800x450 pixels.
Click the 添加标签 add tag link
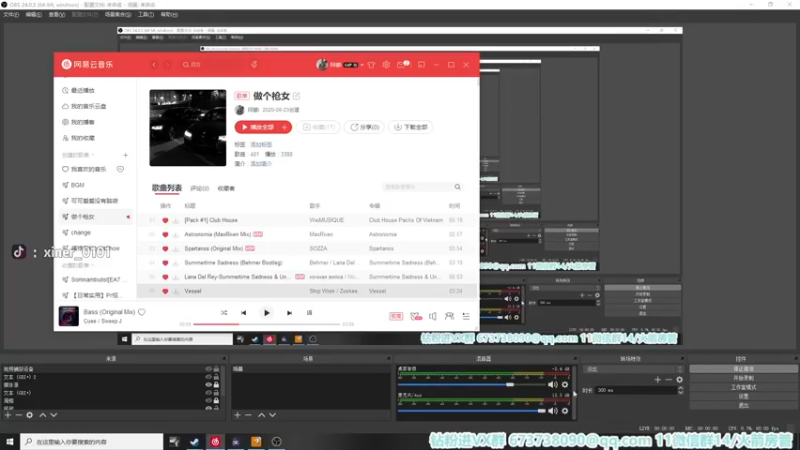click(261, 144)
